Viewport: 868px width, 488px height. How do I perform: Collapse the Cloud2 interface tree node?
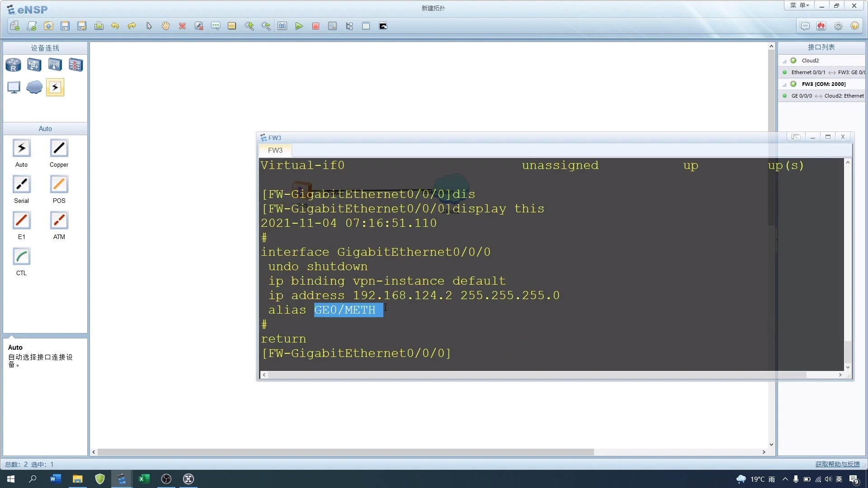pos(785,61)
